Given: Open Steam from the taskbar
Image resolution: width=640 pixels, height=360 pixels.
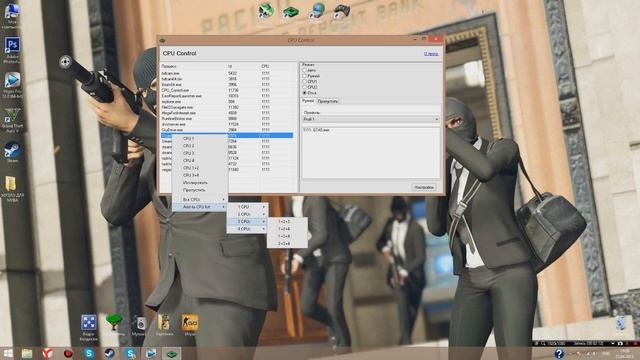Looking at the screenshot, I should pos(109,353).
